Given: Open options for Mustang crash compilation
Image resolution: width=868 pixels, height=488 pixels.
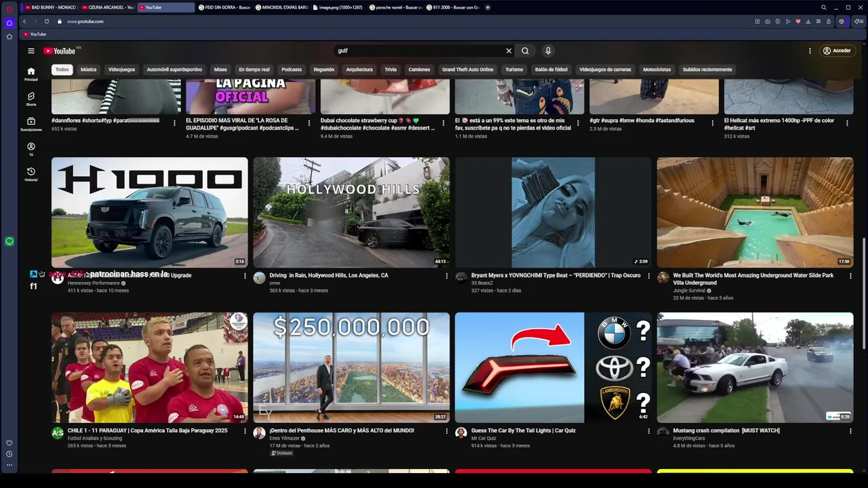Looking at the screenshot, I should [850, 431].
